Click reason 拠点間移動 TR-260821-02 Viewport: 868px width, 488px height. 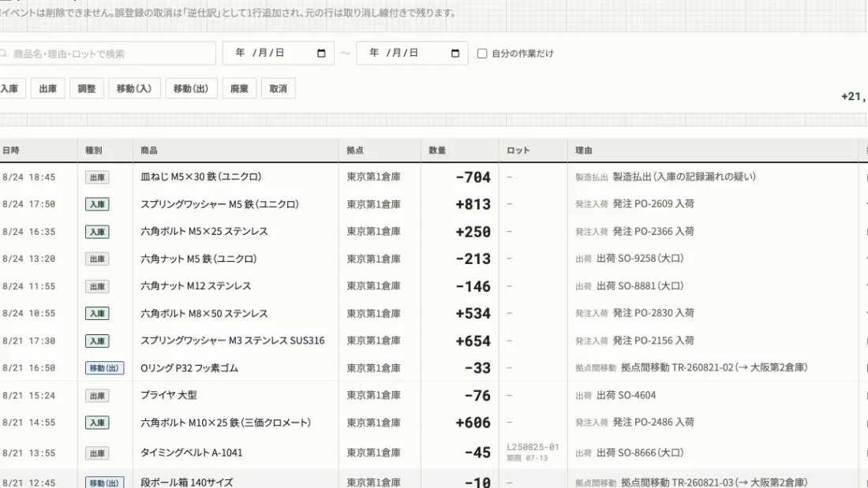coord(714,367)
